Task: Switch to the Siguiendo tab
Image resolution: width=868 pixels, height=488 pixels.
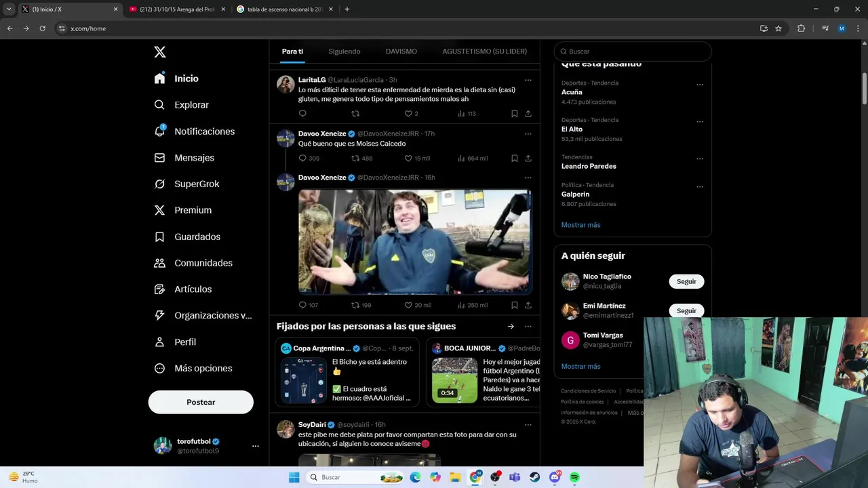Action: pyautogui.click(x=344, y=52)
